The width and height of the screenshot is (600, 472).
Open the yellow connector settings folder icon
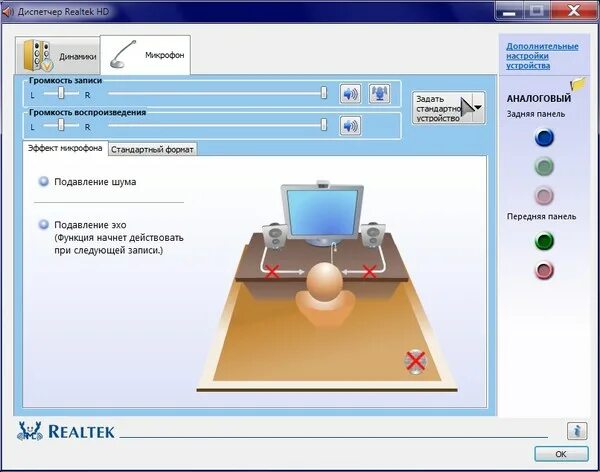(578, 84)
